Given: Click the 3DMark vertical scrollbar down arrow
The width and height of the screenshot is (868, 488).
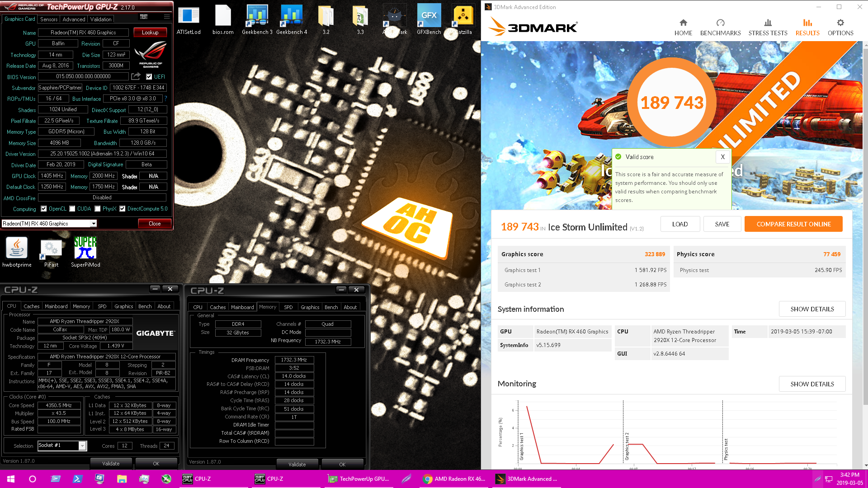Looking at the screenshot, I should tap(865, 465).
